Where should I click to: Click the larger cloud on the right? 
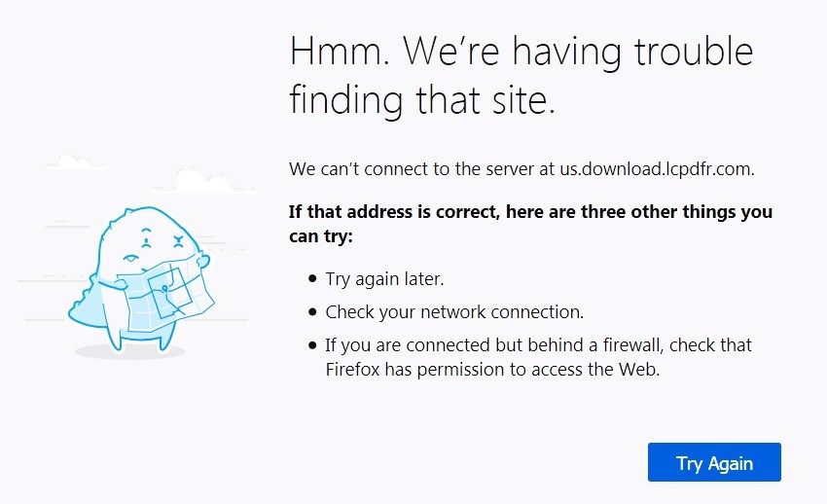204,181
